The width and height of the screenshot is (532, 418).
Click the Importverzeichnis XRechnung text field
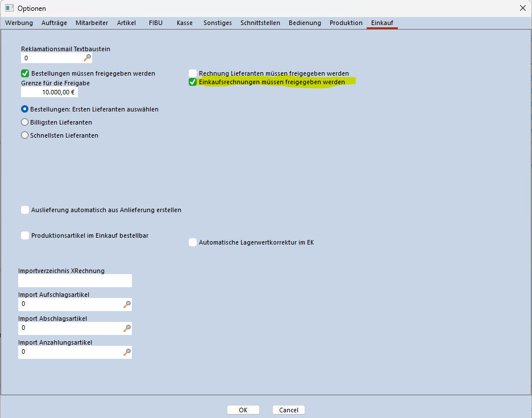(74, 280)
